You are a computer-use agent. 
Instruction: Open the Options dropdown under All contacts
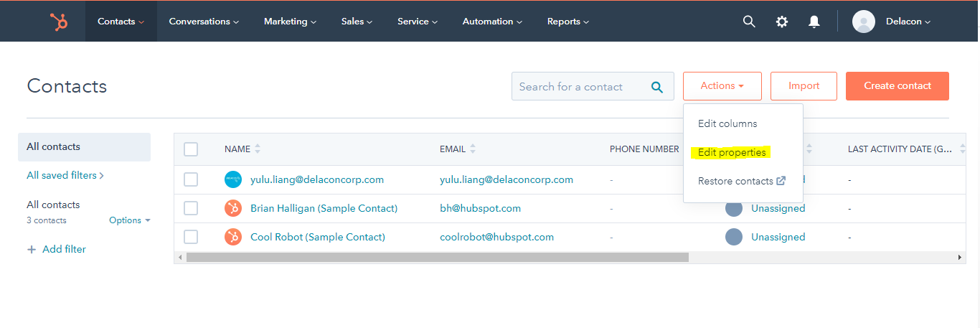[130, 220]
